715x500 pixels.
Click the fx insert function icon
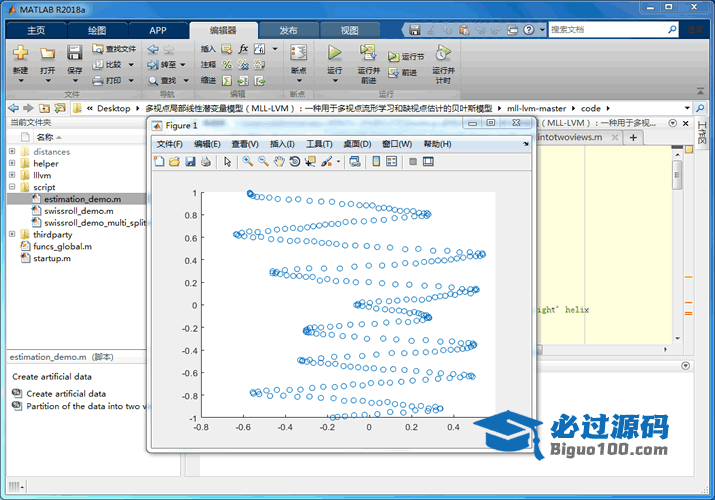coord(244,49)
